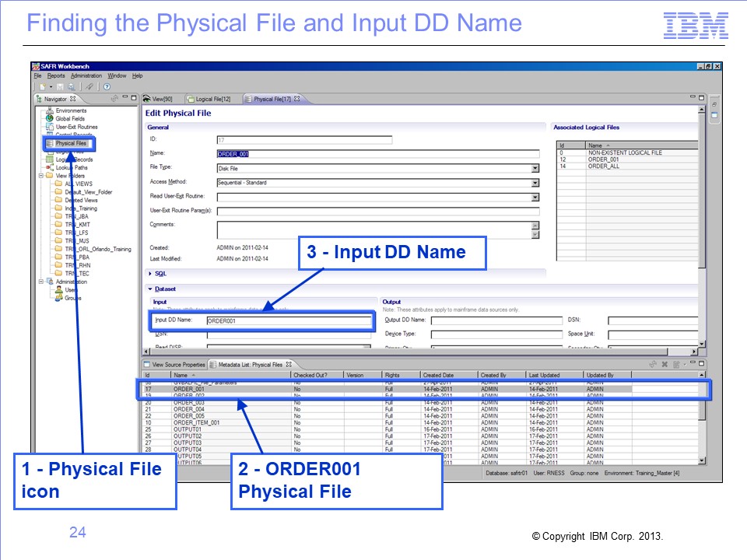
Task: Expand the SQL section
Action: [x=150, y=274]
